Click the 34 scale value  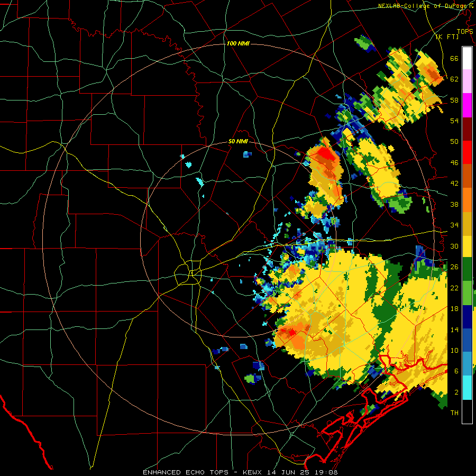[454, 225]
